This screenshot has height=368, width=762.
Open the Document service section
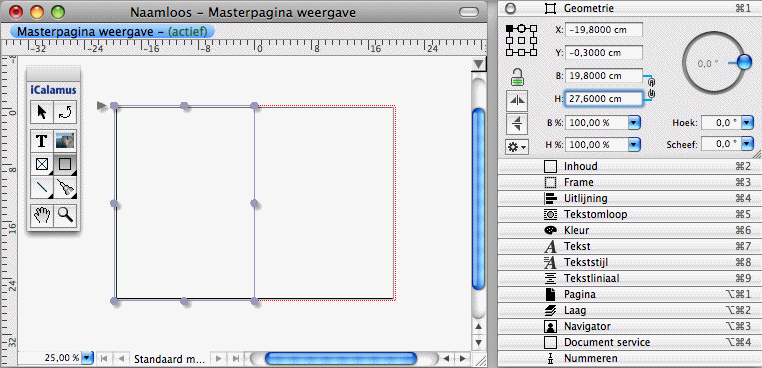[x=630, y=342]
